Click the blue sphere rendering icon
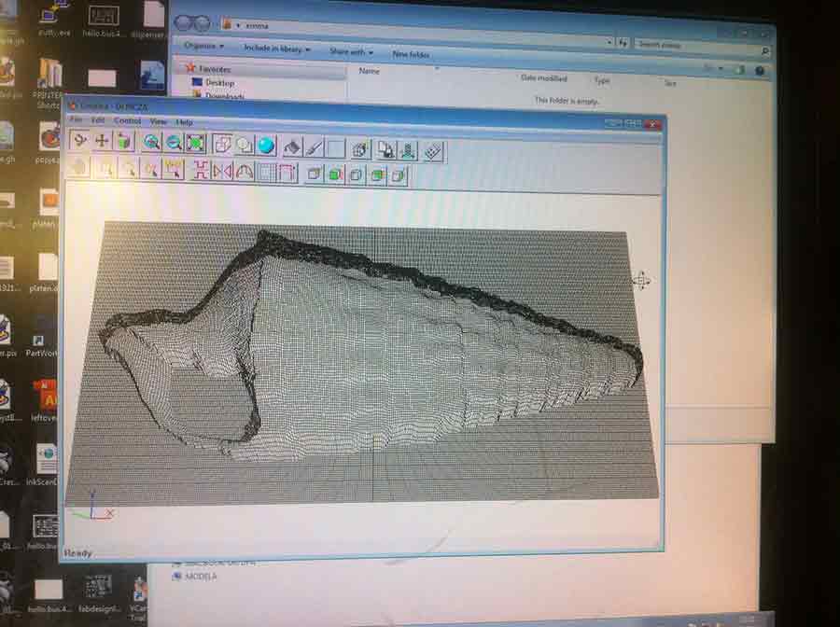Screen dimensions: 840x627 pos(266,146)
